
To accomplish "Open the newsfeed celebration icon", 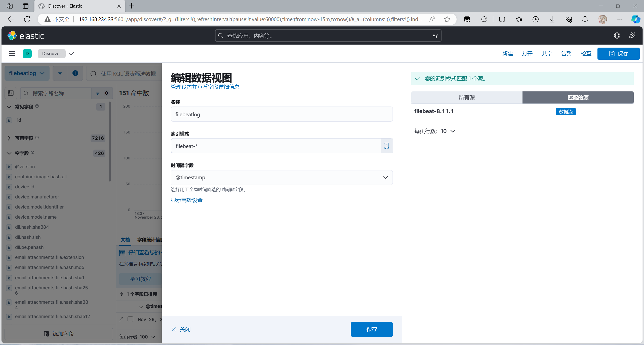I will coord(632,36).
